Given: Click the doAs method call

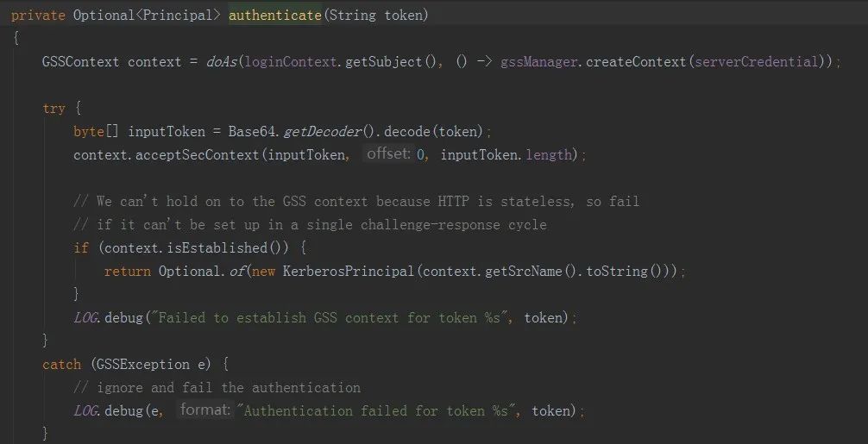Looking at the screenshot, I should (222, 62).
